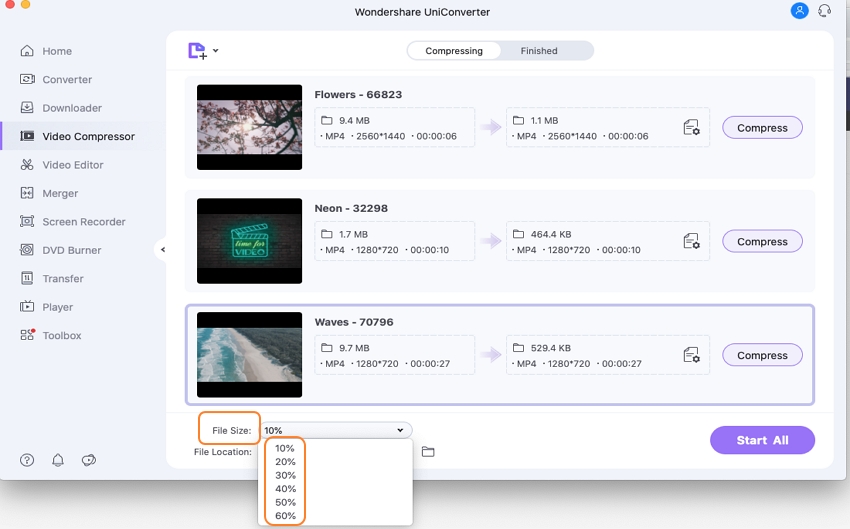Choose 60% file size option
The image size is (850, 529).
pyautogui.click(x=285, y=515)
